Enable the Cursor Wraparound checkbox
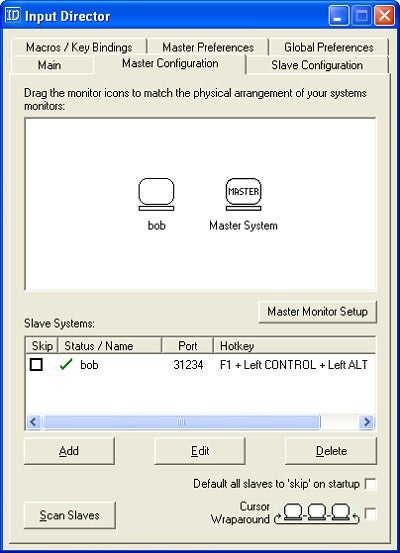Screen dimensions: 400x553 click(x=370, y=514)
